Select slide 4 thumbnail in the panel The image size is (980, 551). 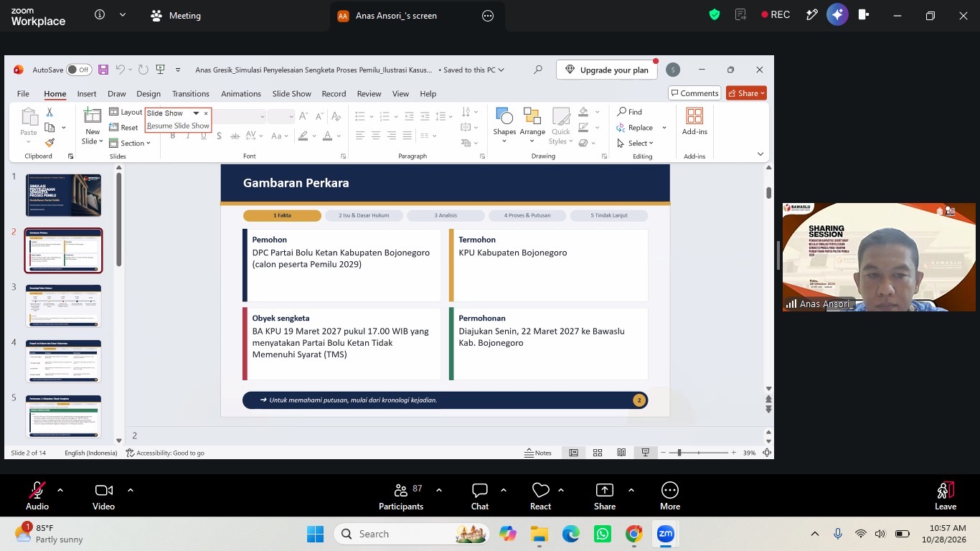pyautogui.click(x=64, y=361)
